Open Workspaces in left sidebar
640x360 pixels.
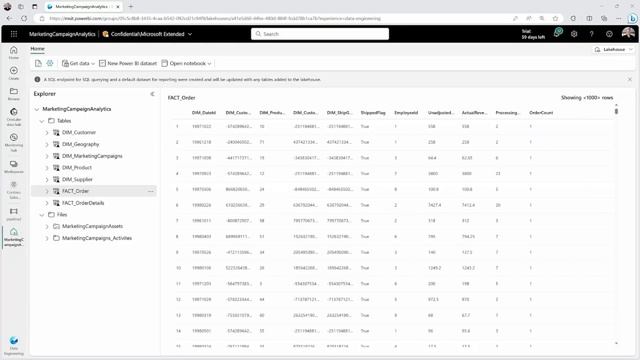pos(14,167)
